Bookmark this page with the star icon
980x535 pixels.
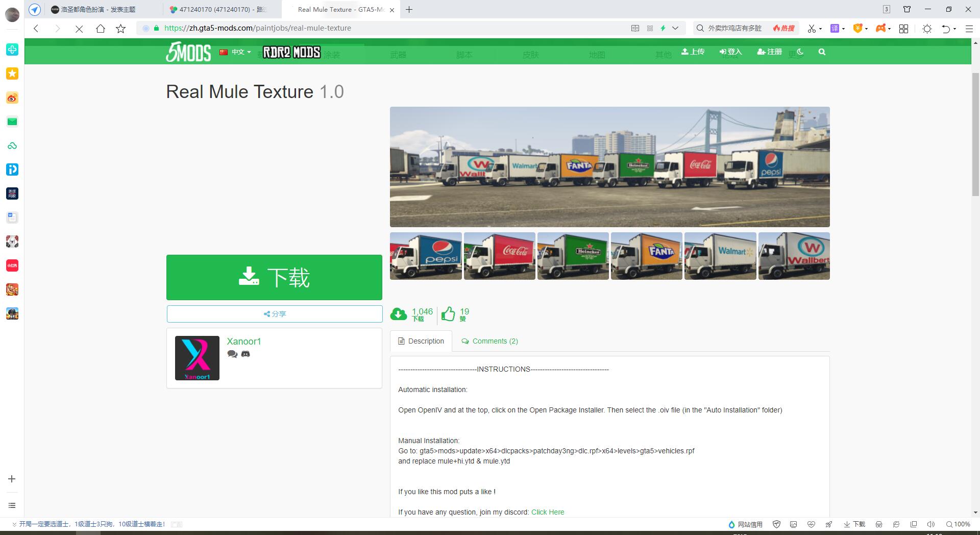121,29
